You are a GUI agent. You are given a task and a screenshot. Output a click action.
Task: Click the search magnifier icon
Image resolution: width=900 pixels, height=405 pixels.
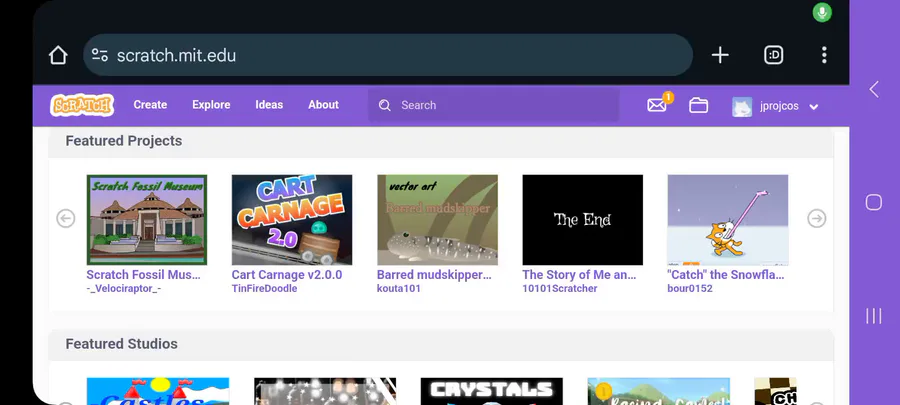[385, 106]
